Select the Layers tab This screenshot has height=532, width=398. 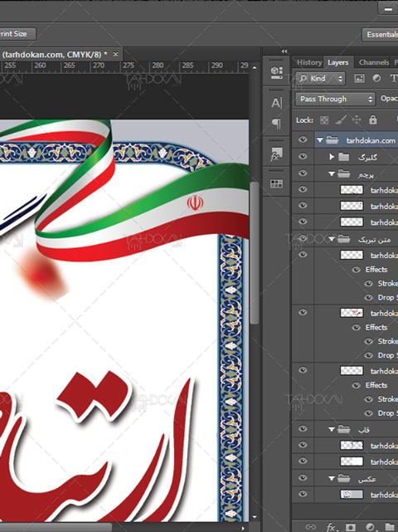coord(338,62)
